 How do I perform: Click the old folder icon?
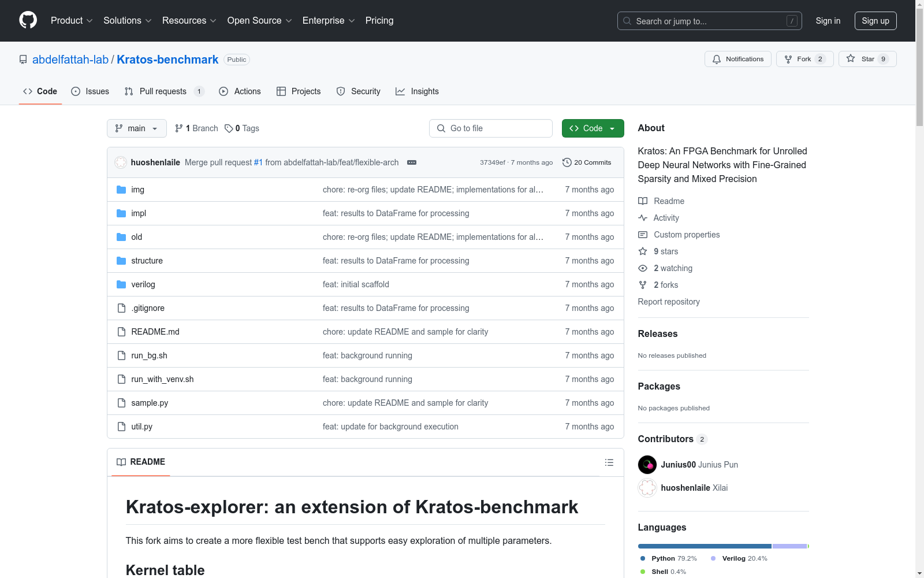[x=121, y=237]
